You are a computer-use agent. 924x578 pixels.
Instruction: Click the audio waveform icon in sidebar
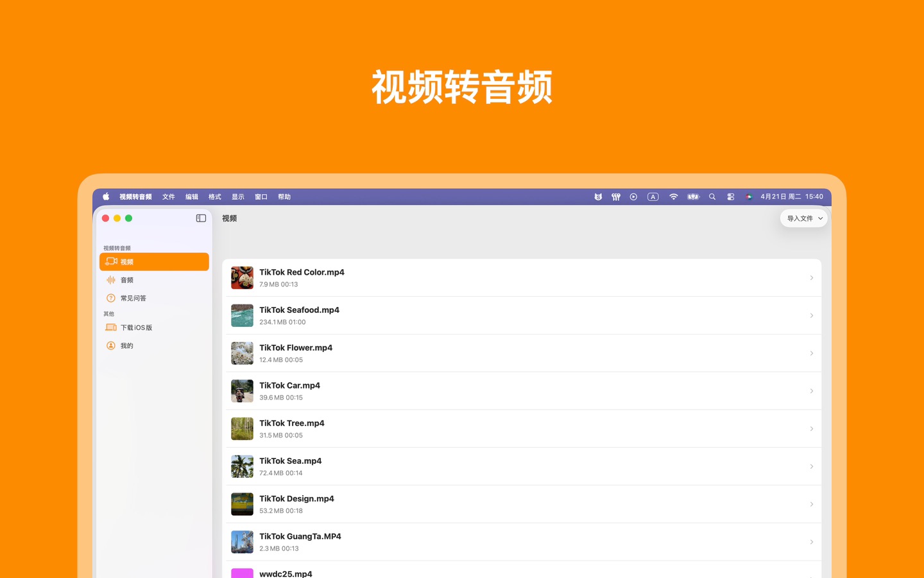point(111,280)
